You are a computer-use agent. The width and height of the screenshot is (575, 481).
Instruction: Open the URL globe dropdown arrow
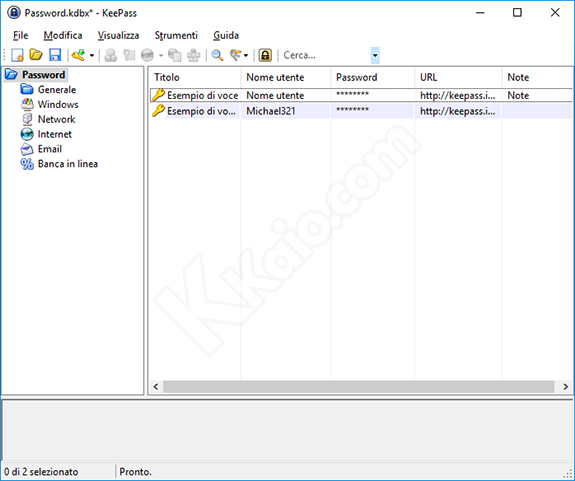point(161,56)
